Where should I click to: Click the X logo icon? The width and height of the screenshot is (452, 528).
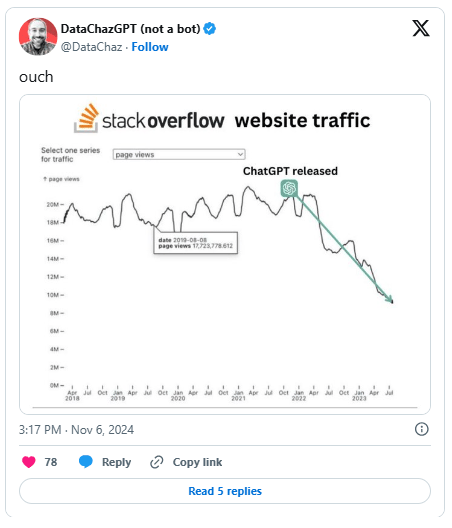pyautogui.click(x=421, y=28)
